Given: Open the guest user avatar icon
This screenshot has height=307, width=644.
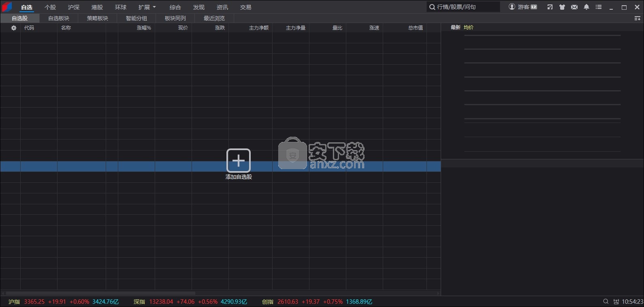Looking at the screenshot, I should 512,7.
